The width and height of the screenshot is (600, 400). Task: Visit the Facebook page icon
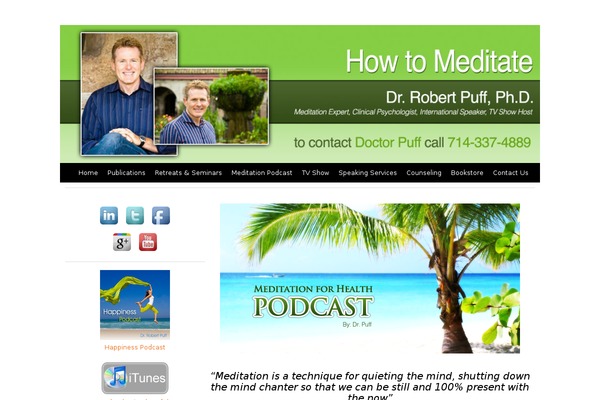pyautogui.click(x=161, y=216)
